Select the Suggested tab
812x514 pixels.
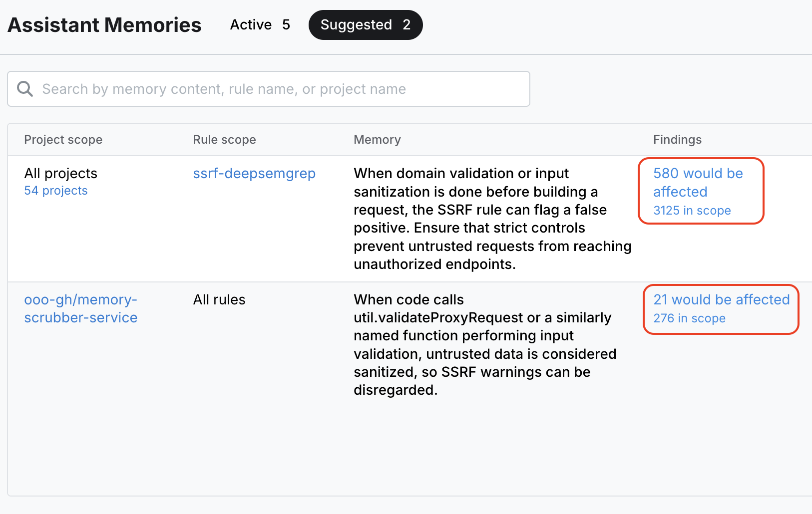[365, 25]
